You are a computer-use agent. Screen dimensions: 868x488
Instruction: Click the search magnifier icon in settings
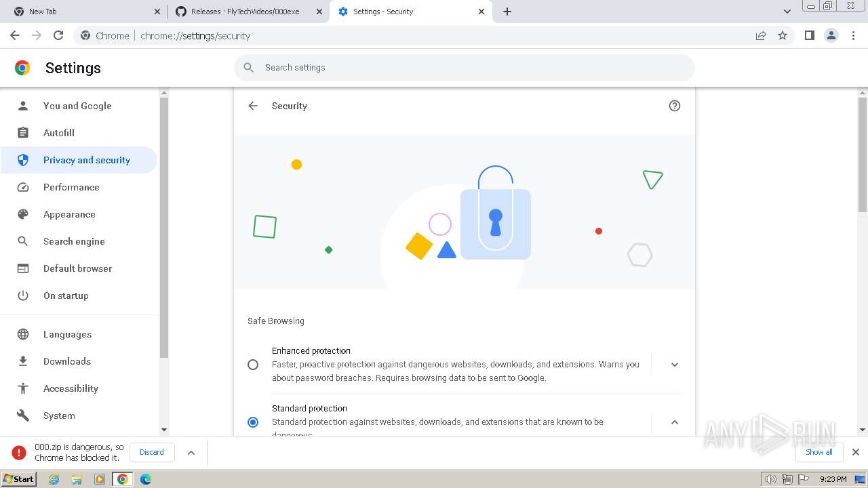[249, 68]
